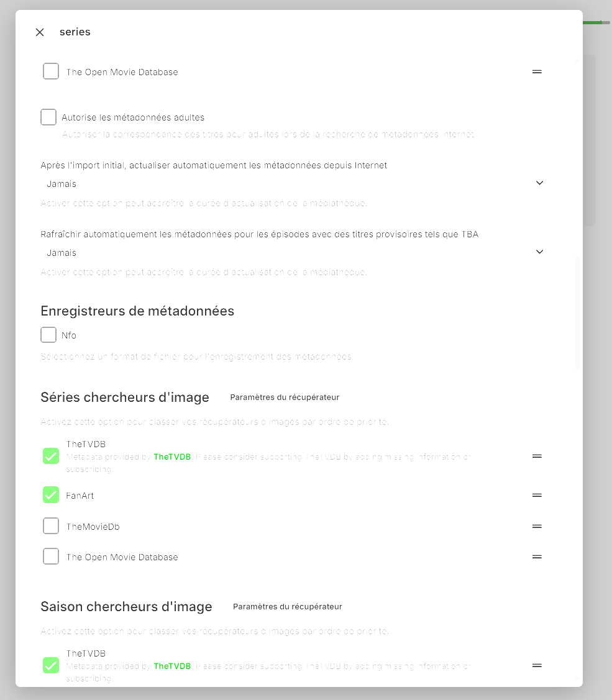Grab the drag handle for FanArt row
This screenshot has height=700, width=612.
coord(537,495)
